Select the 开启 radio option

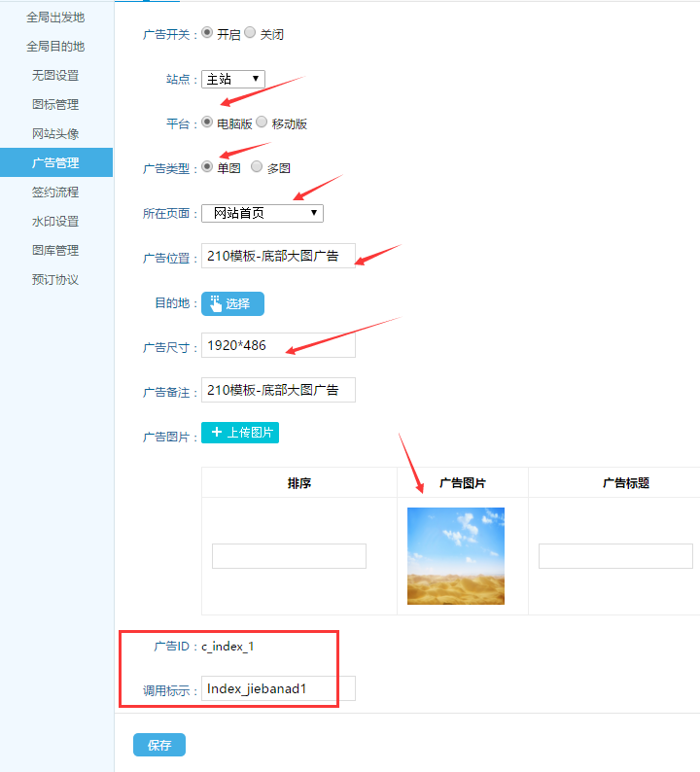(x=207, y=33)
